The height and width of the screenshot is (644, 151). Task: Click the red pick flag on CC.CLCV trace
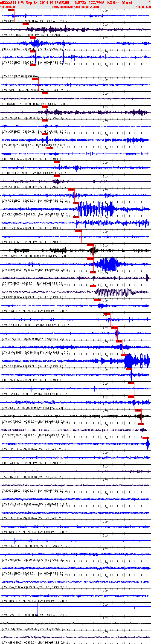click(x=76, y=203)
